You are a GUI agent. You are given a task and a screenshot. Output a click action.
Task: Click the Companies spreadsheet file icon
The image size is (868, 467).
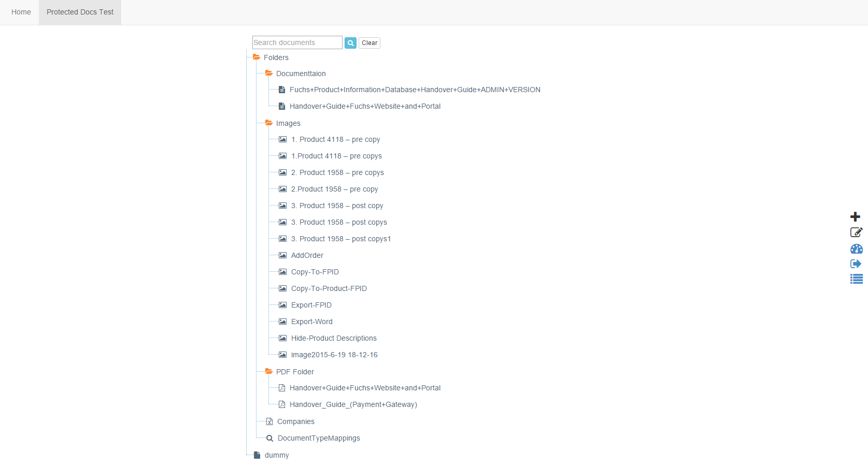pyautogui.click(x=269, y=421)
